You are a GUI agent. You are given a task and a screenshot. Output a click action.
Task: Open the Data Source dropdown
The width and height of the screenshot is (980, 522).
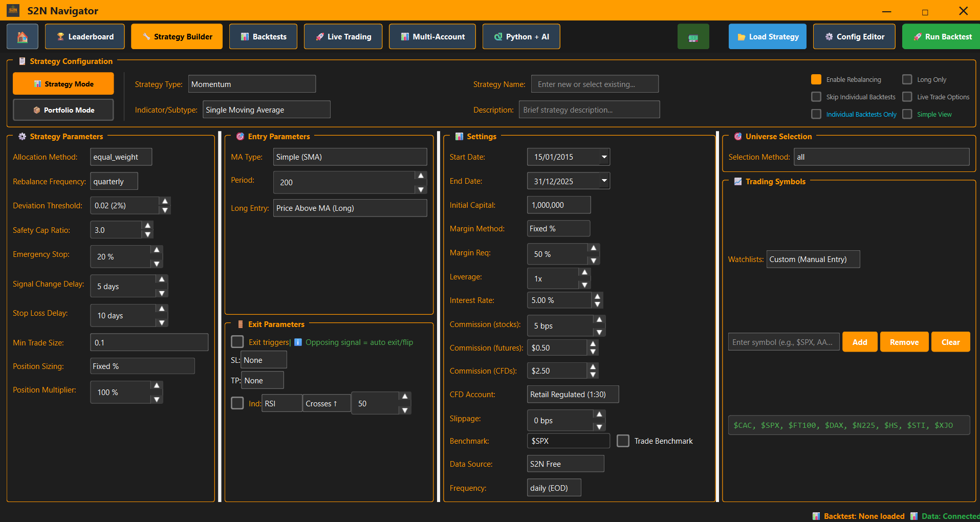(x=565, y=464)
